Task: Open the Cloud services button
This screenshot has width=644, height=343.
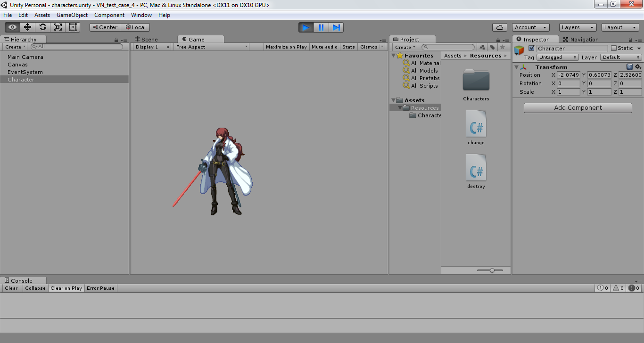Action: [499, 27]
